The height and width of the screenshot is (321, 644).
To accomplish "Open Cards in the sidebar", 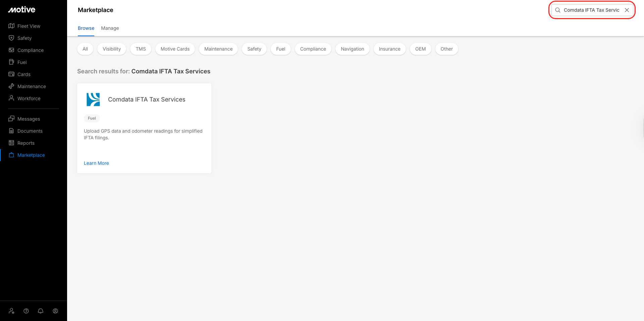I will 24,74.
